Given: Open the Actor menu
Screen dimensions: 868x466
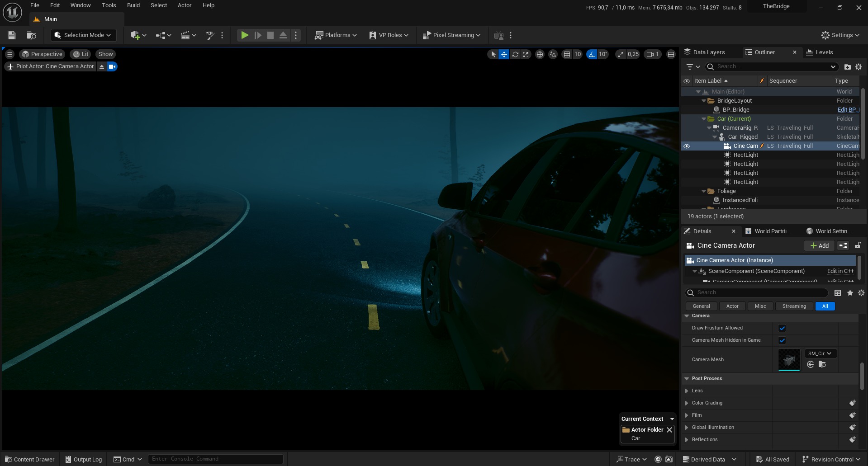Looking at the screenshot, I should point(185,5).
